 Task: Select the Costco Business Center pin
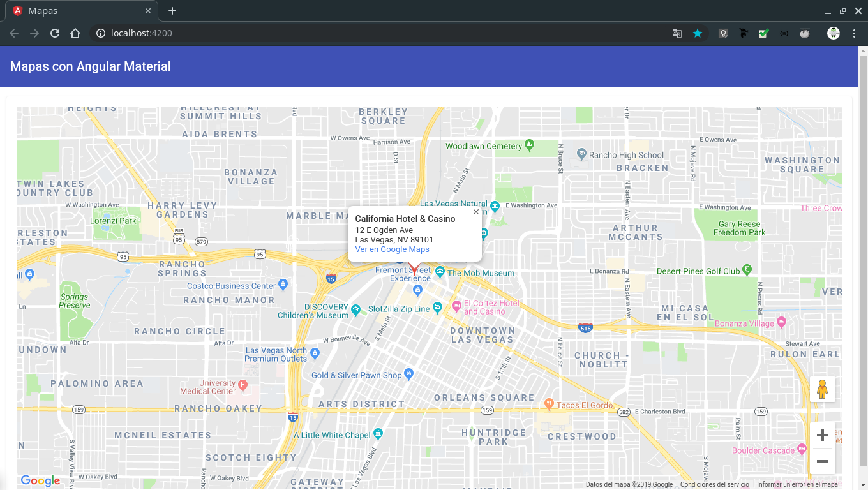pos(283,285)
